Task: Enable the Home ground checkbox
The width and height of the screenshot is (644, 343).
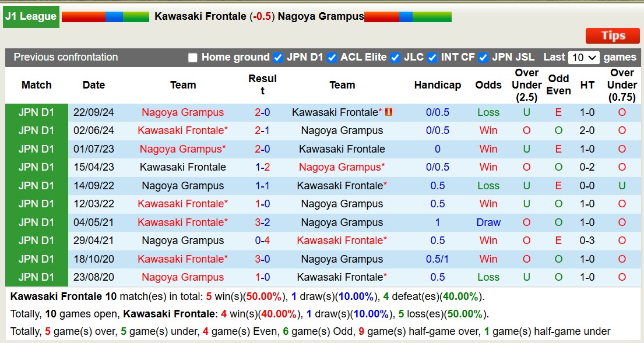Action: tap(192, 57)
